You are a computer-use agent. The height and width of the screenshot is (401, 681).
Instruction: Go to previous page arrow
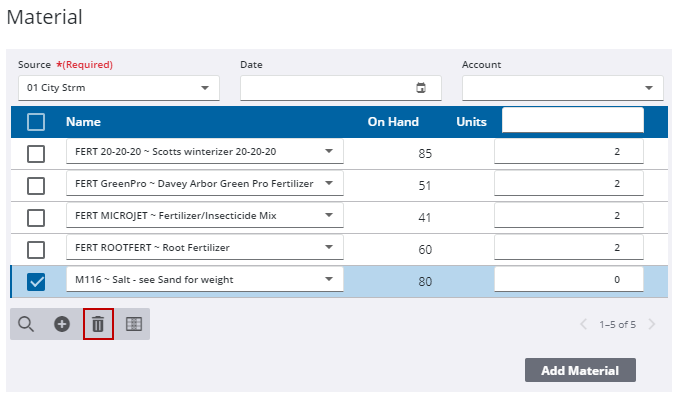584,324
